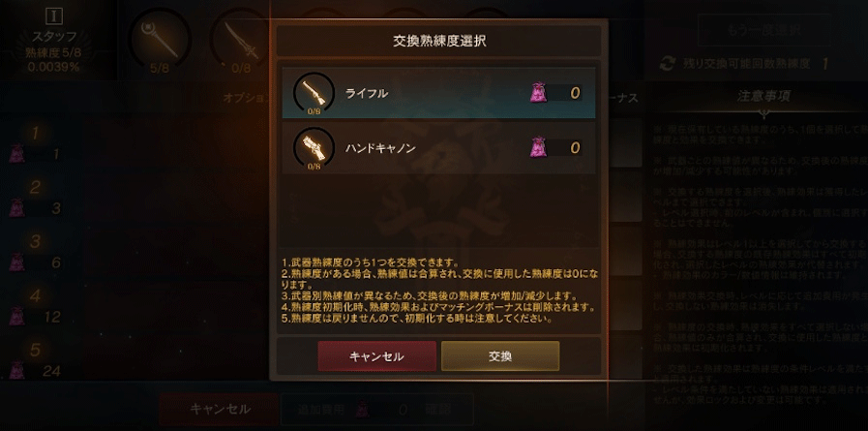
Task: Click the level 1 pouch cost icon
Action: 17,153
